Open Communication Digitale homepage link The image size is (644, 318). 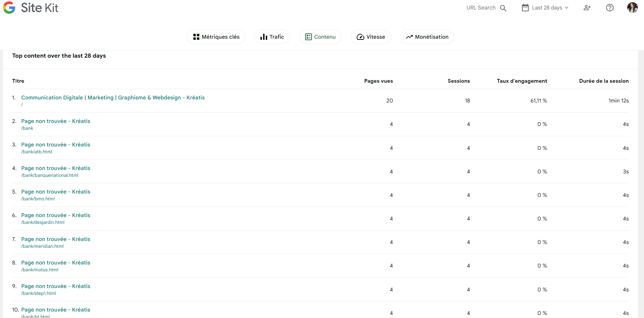(113, 98)
